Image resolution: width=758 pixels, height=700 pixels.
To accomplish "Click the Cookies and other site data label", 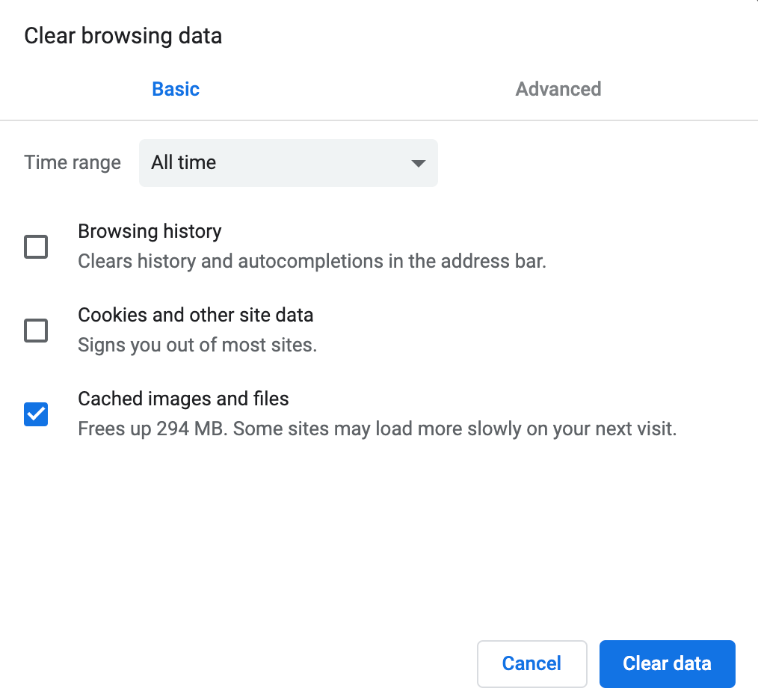I will [196, 315].
